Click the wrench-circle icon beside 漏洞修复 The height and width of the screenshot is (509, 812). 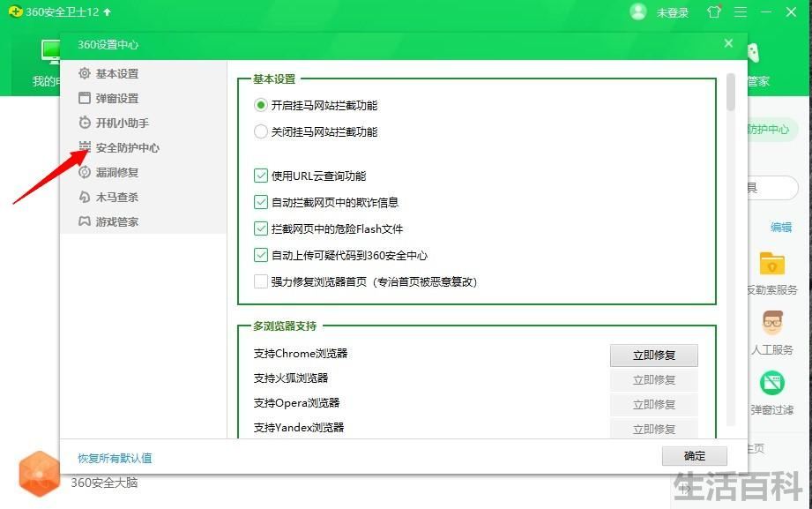(x=85, y=173)
